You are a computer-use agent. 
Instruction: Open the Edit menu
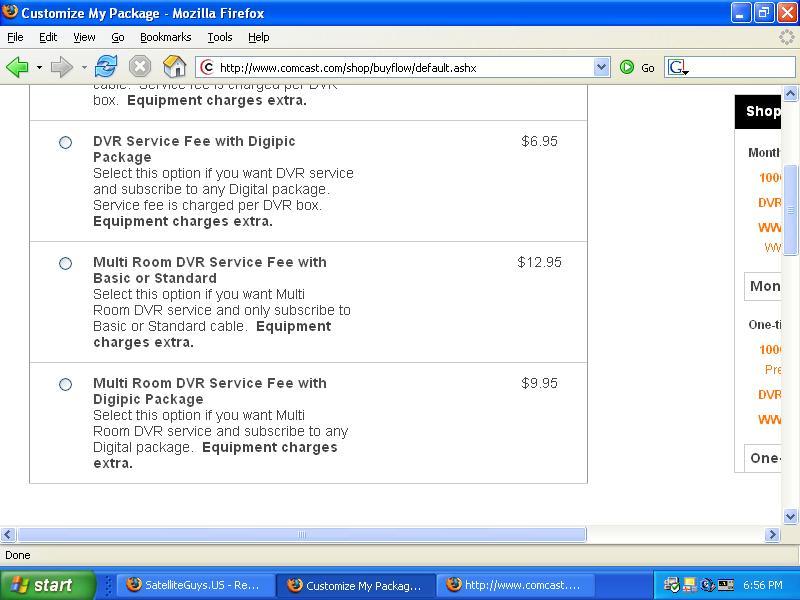(x=48, y=37)
